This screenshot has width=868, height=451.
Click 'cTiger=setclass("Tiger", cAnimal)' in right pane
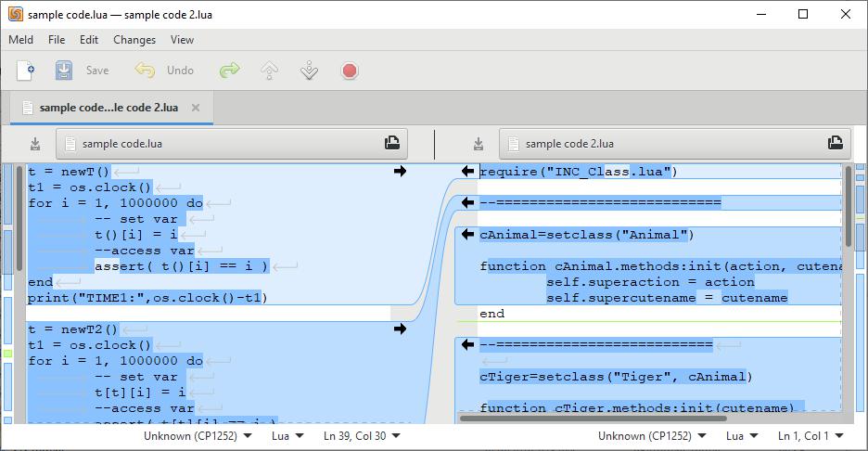click(x=616, y=377)
